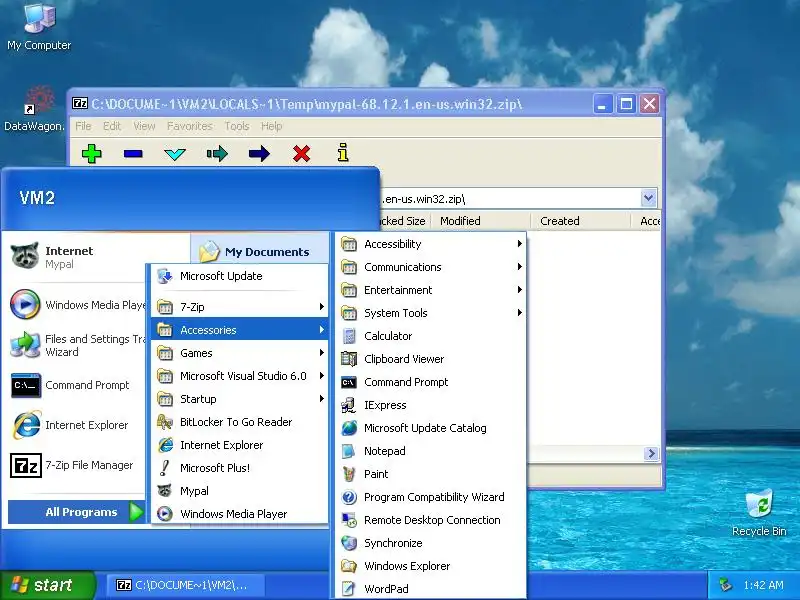Start Program Compatibility Wizard
Screen dimensions: 800x600
431,497
